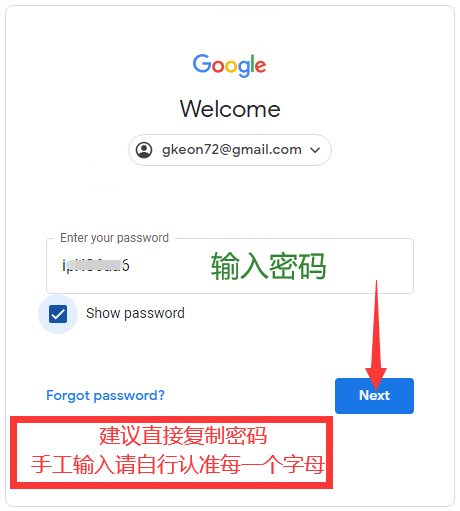This screenshot has width=460, height=511.
Task: Click the red 建议直接复制密码 note
Action: (x=183, y=435)
